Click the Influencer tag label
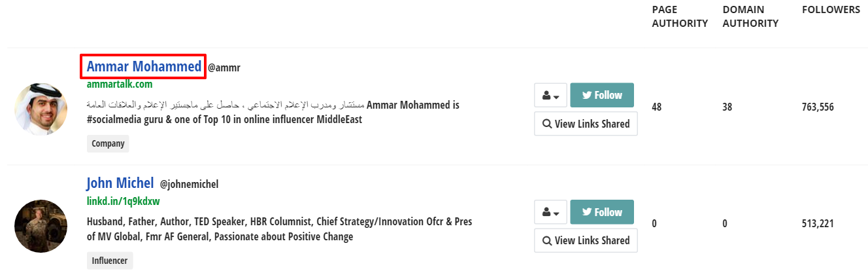 [x=110, y=261]
